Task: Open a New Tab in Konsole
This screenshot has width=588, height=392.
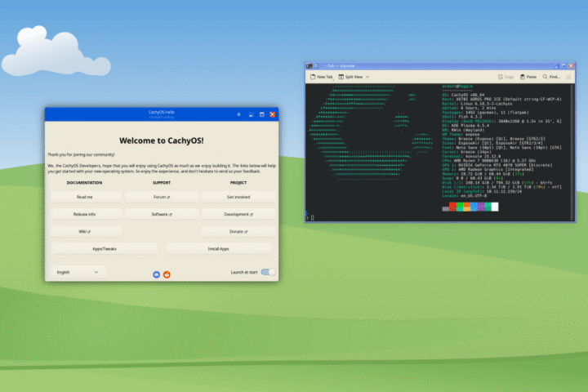Action: 322,77
